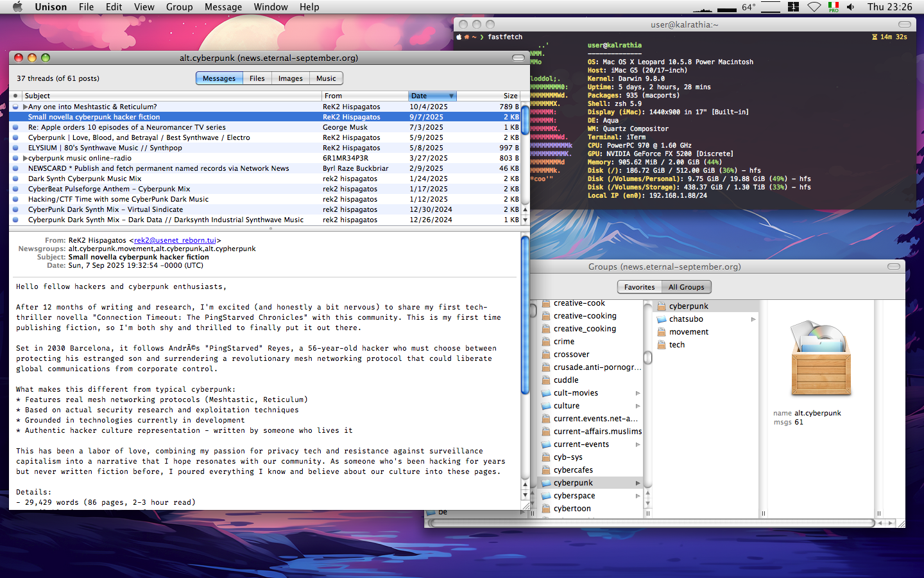
Task: Click the movement newsgroup icon
Action: (663, 331)
